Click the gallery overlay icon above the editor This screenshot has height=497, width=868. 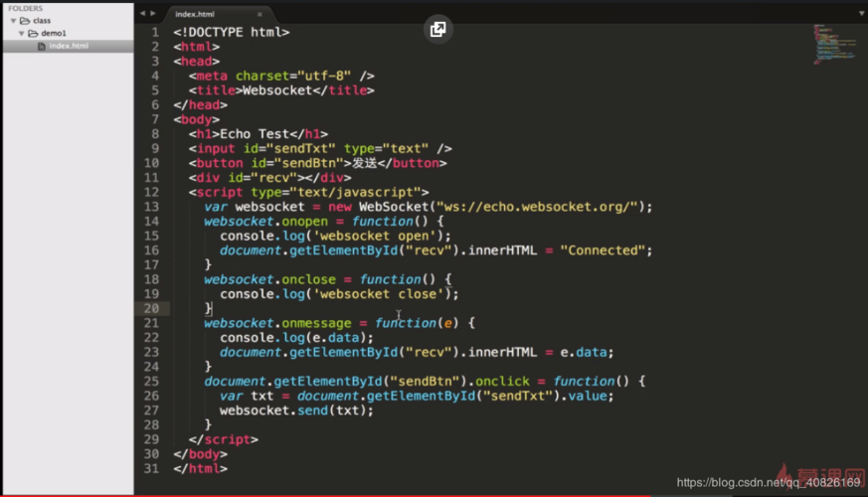(x=437, y=29)
